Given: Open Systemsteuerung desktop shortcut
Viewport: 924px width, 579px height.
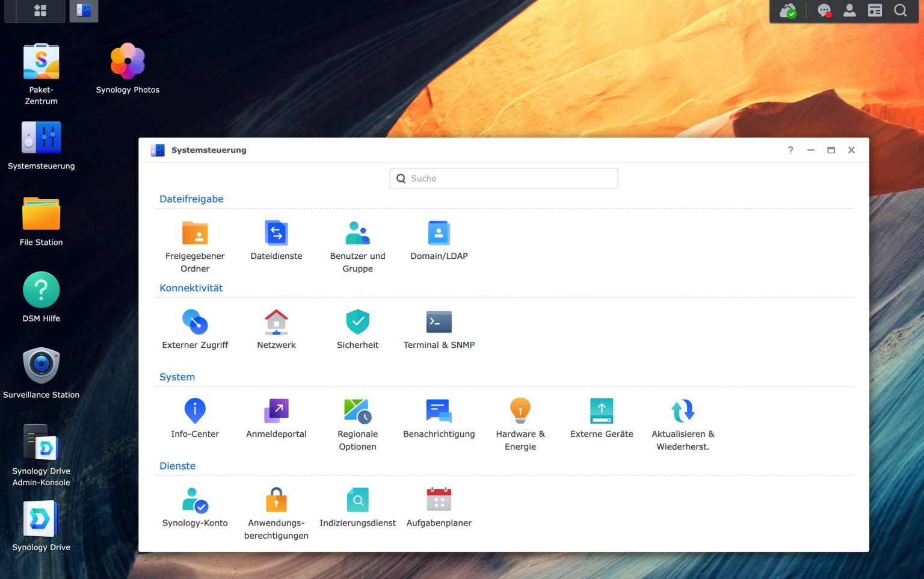Looking at the screenshot, I should (41, 145).
